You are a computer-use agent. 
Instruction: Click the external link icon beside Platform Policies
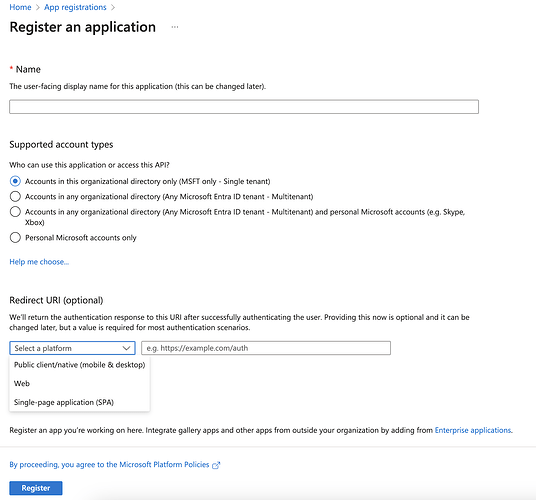coord(216,465)
